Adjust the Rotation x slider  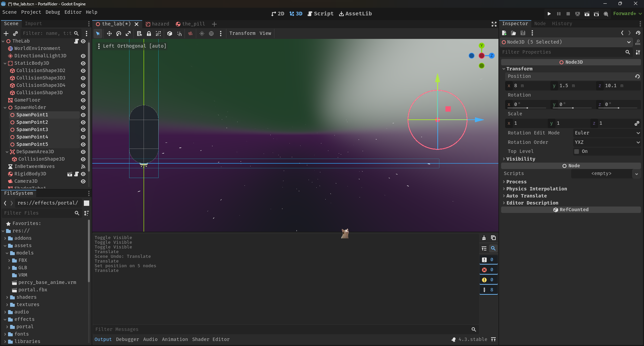click(527, 108)
